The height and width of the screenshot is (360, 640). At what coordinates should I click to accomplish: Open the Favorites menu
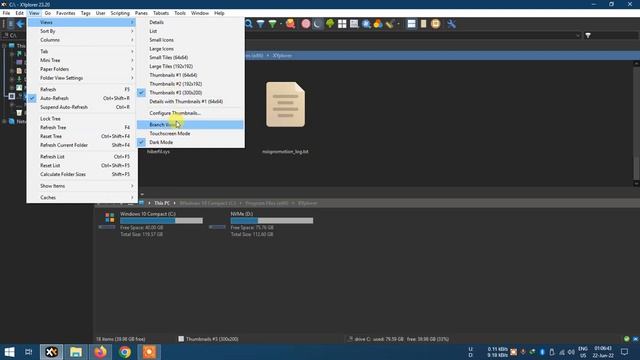coord(66,13)
